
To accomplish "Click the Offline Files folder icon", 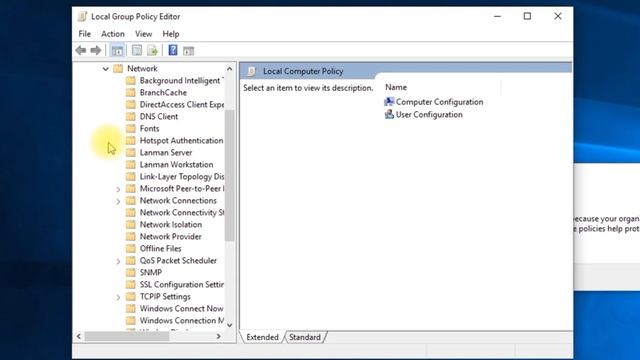I will 131,248.
